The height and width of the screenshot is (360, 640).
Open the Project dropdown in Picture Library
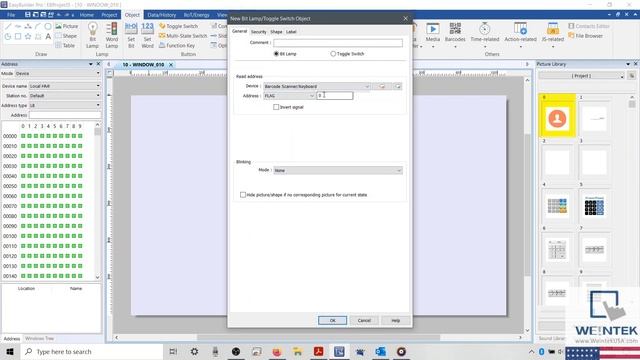pyautogui.click(x=582, y=76)
